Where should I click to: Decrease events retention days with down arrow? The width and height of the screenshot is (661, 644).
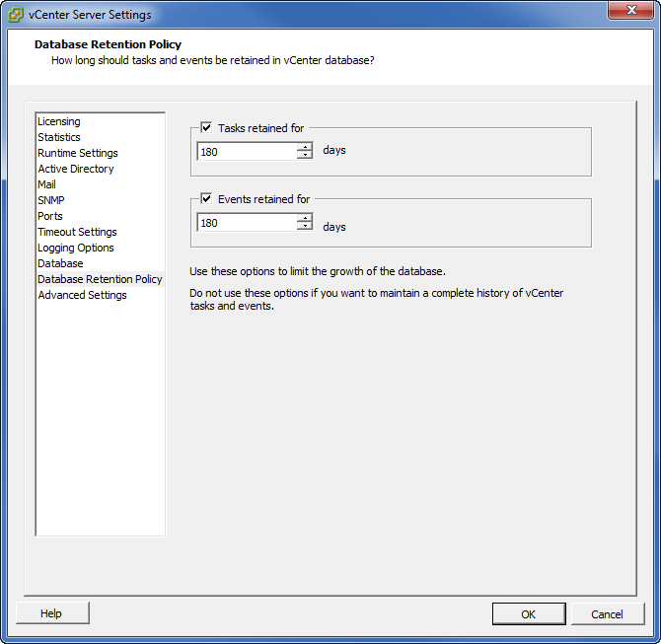tap(305, 226)
